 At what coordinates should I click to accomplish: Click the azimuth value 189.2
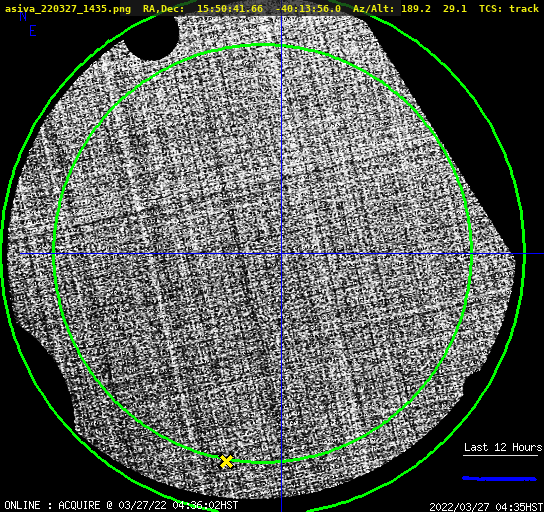416,9
